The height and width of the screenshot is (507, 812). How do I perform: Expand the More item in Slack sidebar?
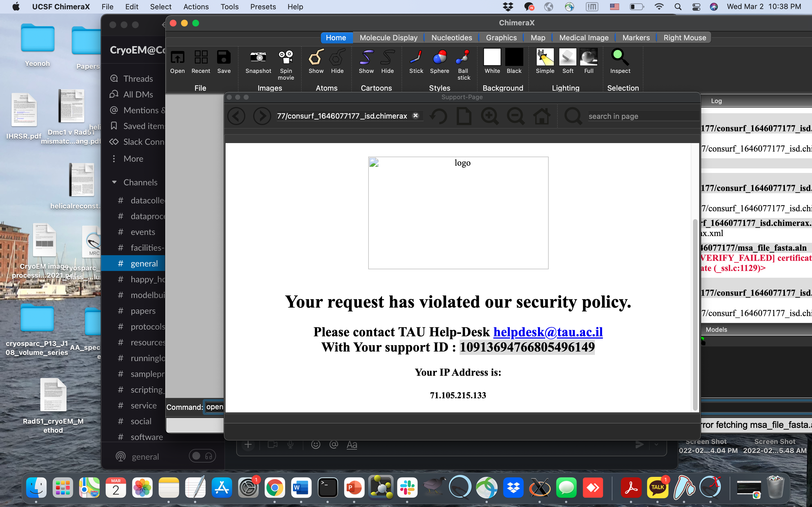(x=133, y=159)
